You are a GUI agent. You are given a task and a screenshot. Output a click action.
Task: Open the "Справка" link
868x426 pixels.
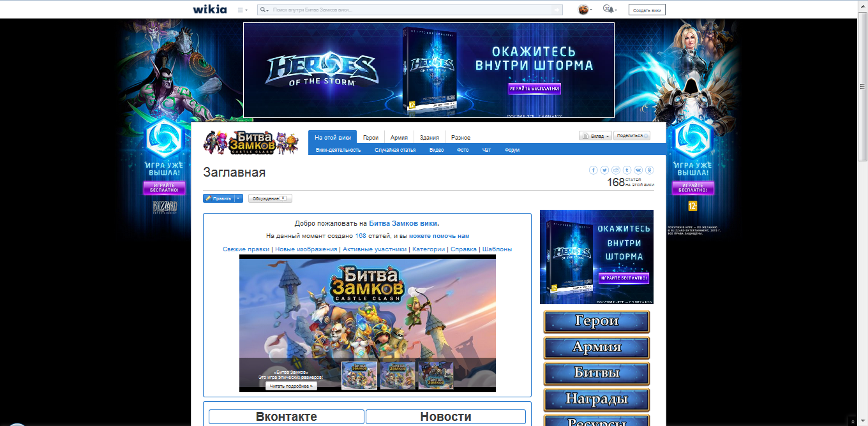click(463, 249)
